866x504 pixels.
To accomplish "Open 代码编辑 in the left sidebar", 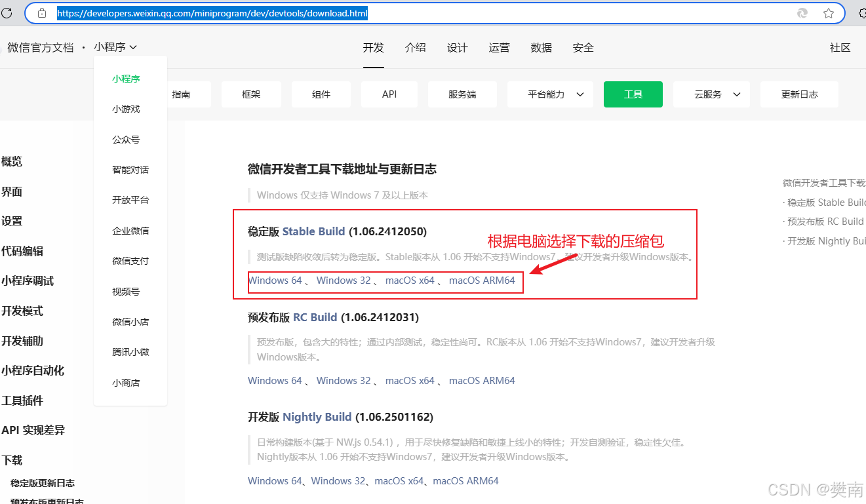I will (x=22, y=252).
